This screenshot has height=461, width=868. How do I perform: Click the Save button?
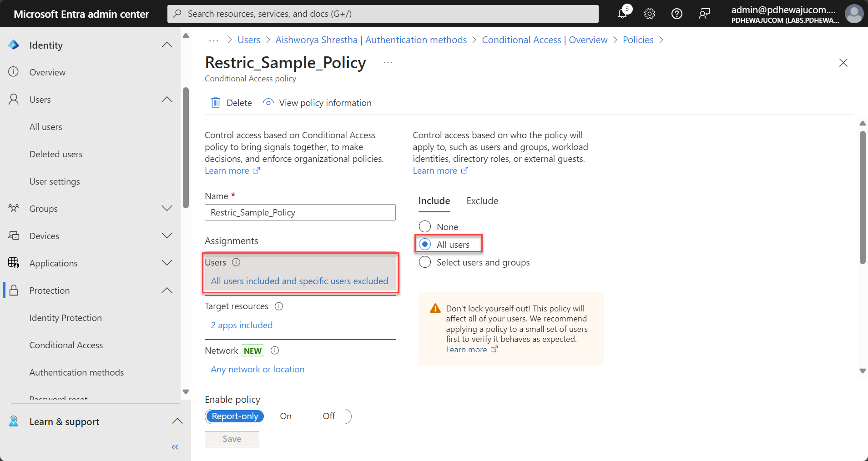click(x=232, y=439)
